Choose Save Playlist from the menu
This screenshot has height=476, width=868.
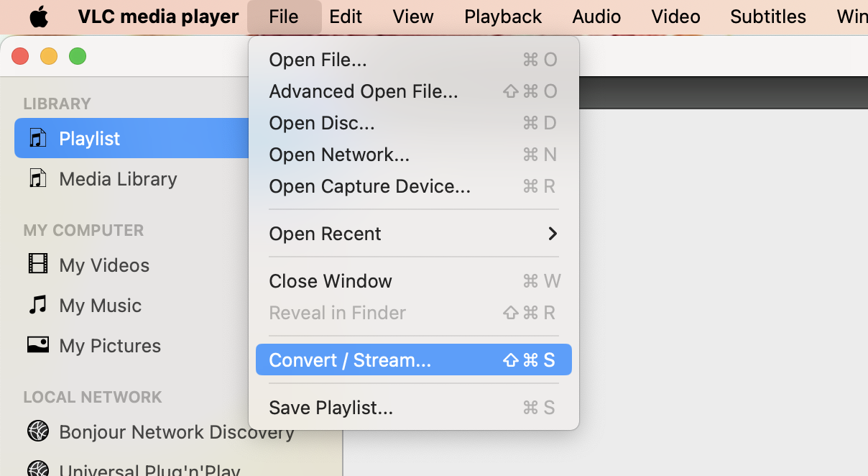coord(331,407)
